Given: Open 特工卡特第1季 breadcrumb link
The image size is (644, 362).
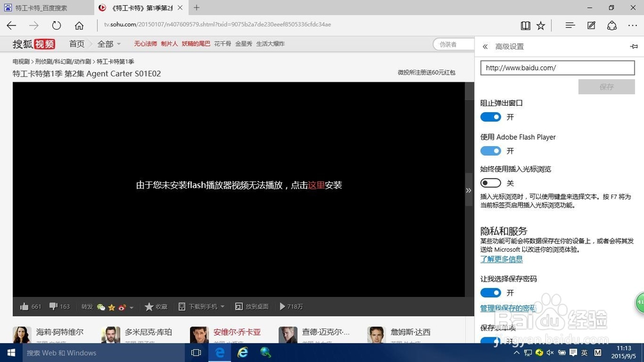Looking at the screenshot, I should pyautogui.click(x=115, y=62).
